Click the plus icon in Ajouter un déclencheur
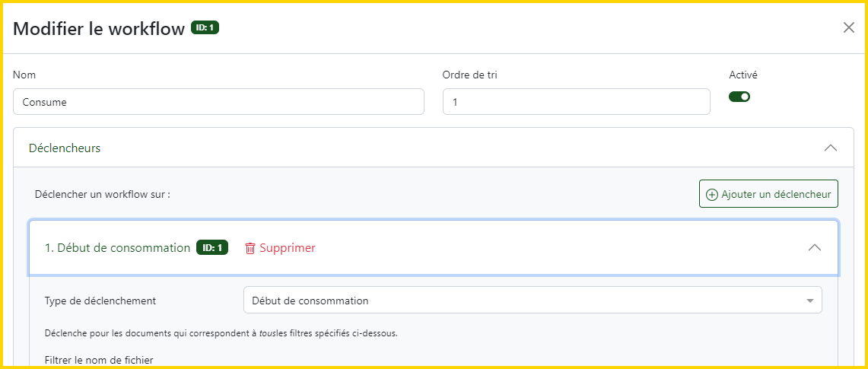 coord(712,194)
